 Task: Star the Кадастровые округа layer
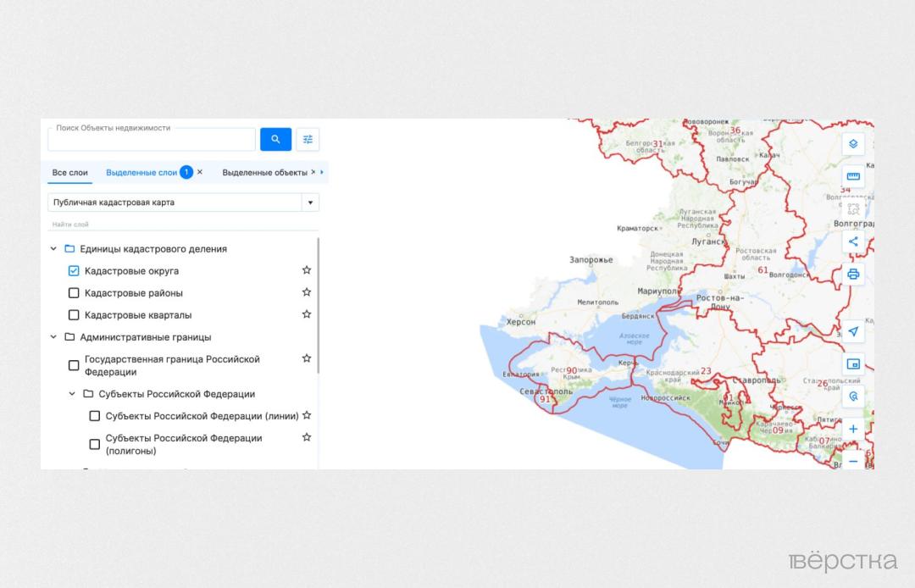click(307, 270)
